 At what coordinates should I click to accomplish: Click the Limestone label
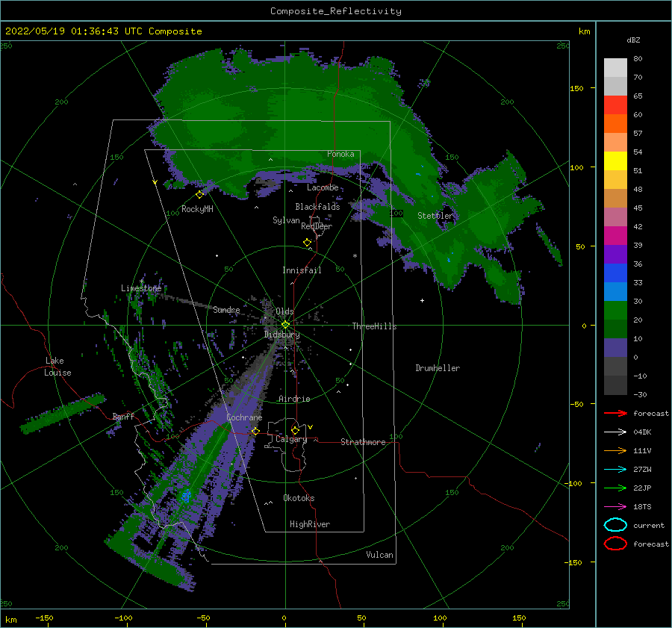(x=141, y=288)
